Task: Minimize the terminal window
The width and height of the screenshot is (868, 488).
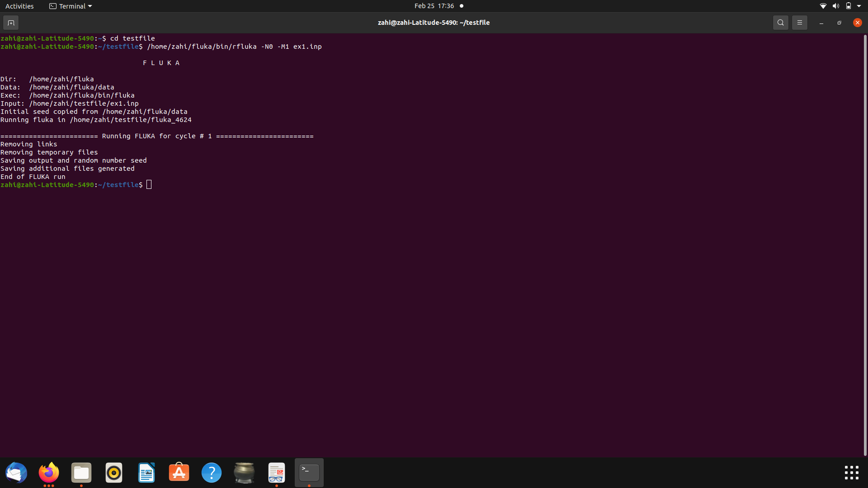Action: click(x=821, y=23)
